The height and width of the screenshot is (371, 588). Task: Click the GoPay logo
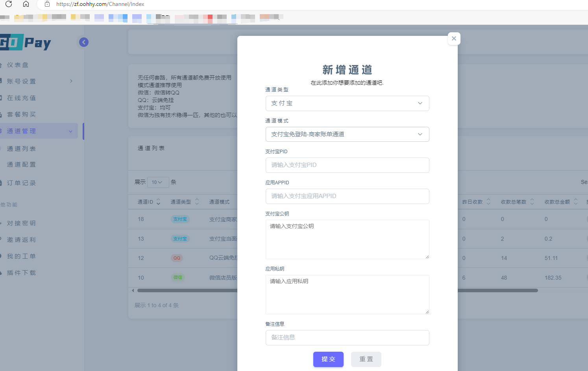tap(26, 42)
